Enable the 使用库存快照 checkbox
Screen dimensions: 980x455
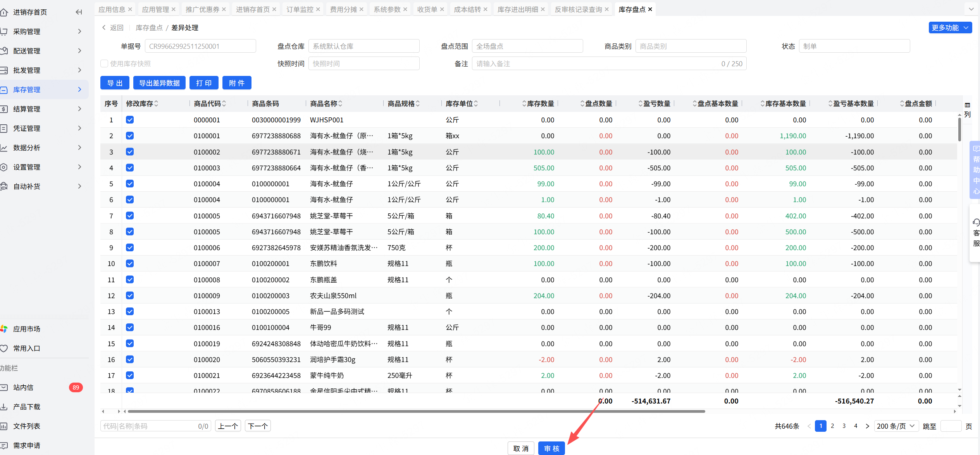tap(104, 64)
